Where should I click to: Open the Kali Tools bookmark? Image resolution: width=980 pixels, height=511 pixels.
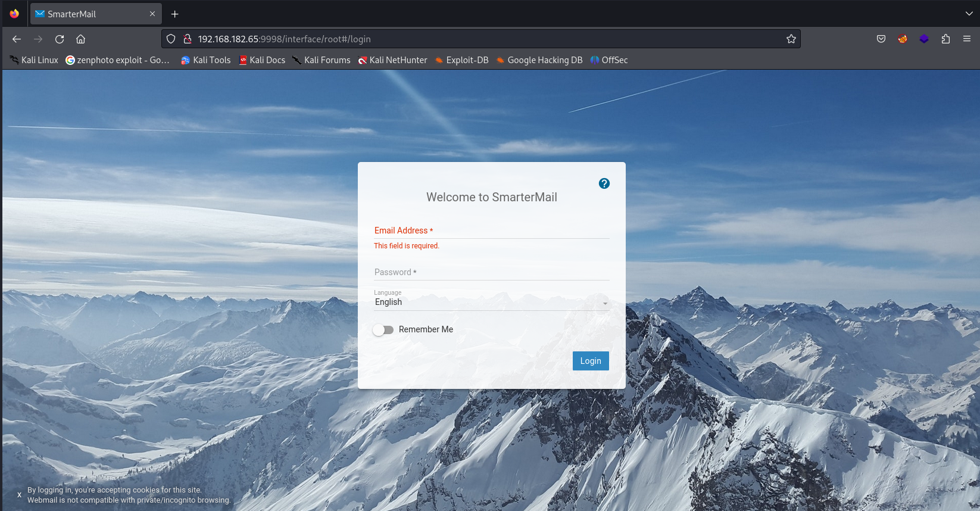205,60
